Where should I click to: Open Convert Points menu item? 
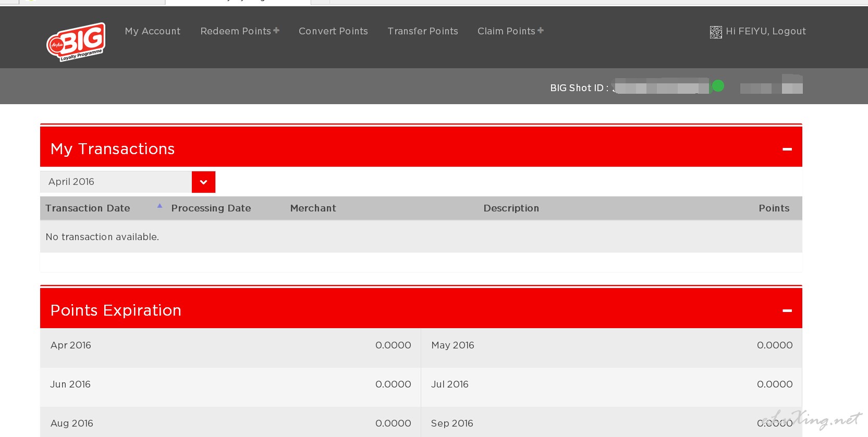(x=333, y=31)
